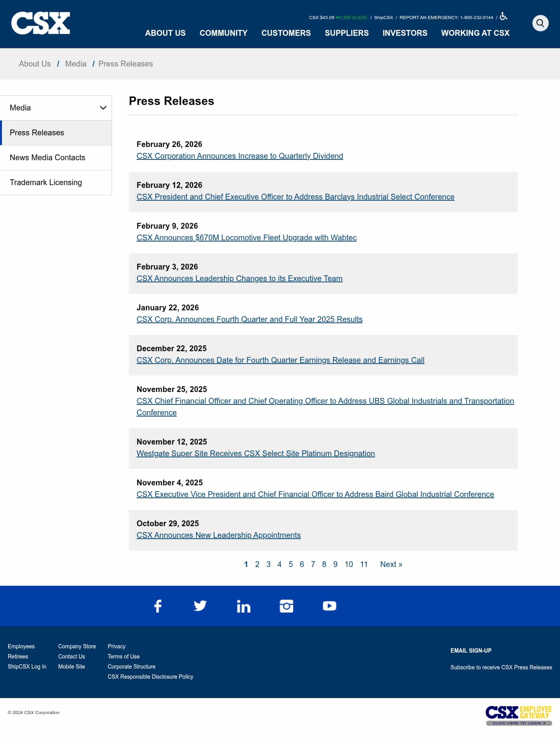Click the accessibility wheelchair icon

coord(504,16)
